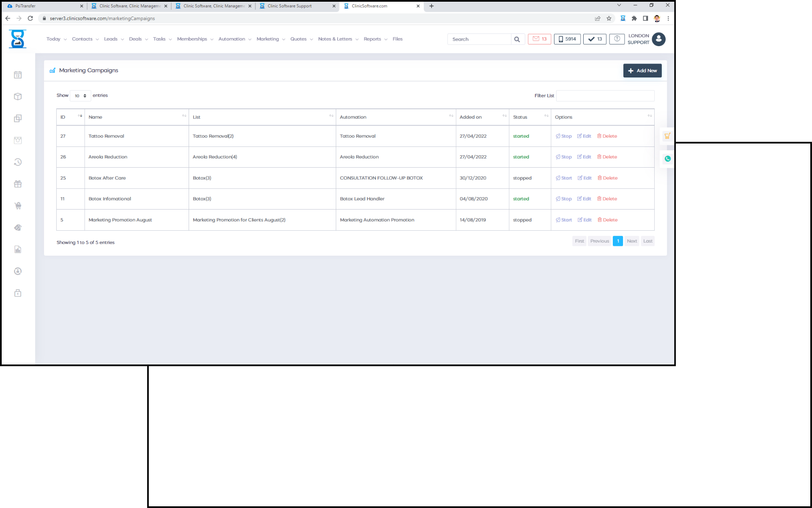Start the Botox After Care campaign
The image size is (812, 508).
(564, 178)
